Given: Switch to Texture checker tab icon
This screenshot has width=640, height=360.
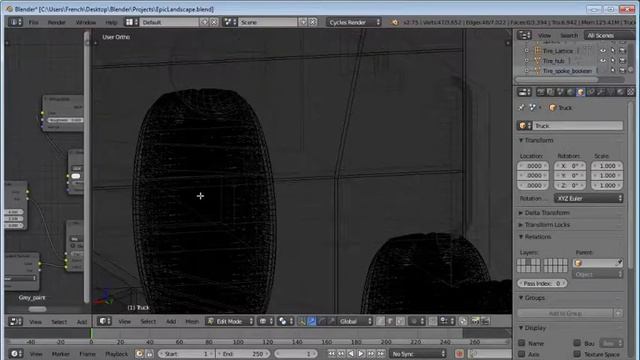Looking at the screenshot, I should [x=631, y=92].
